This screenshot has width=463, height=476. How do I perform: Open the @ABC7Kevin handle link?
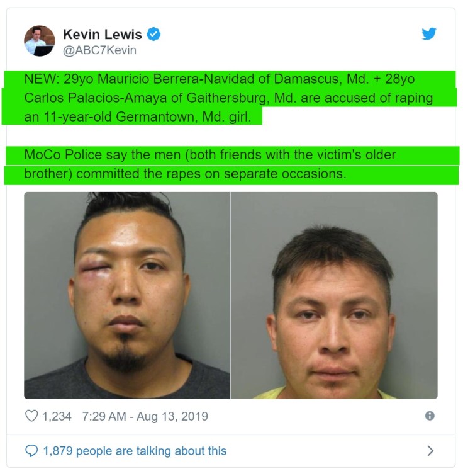pos(100,50)
